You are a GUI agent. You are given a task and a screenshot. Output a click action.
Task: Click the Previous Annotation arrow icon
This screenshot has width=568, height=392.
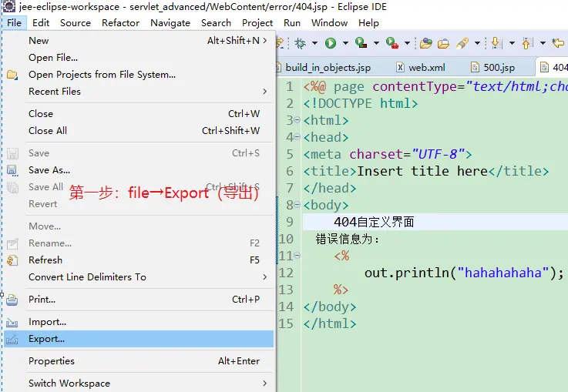(527, 43)
